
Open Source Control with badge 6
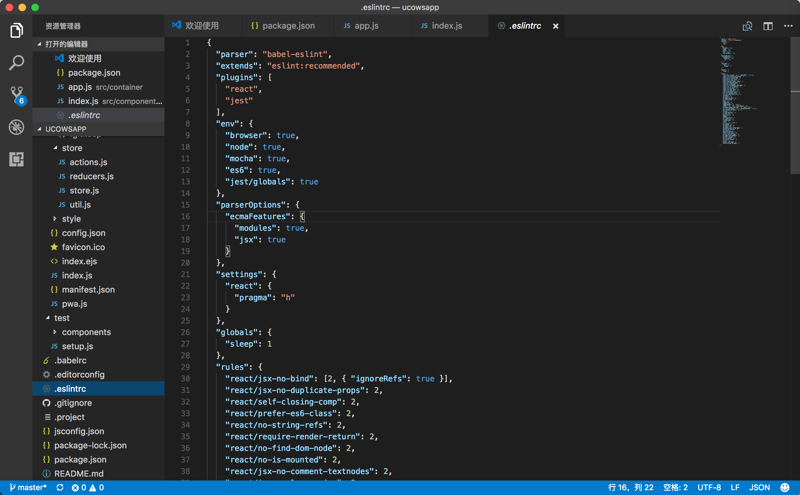[x=16, y=95]
